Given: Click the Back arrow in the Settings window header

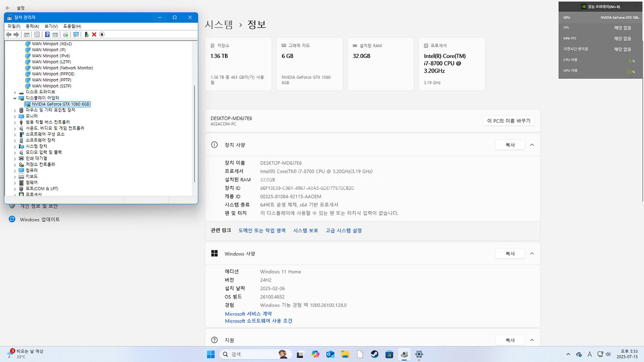Looking at the screenshot, I should coord(8,8).
